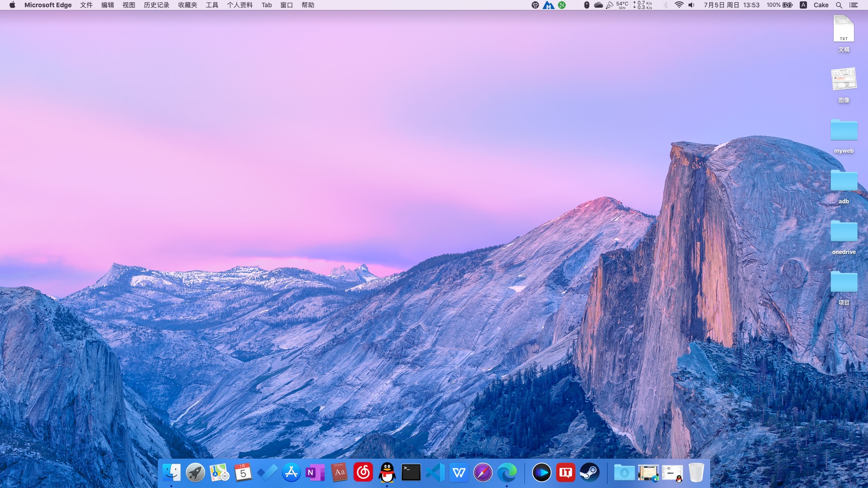Toggle Bluetooth menu bar icon

[x=665, y=5]
